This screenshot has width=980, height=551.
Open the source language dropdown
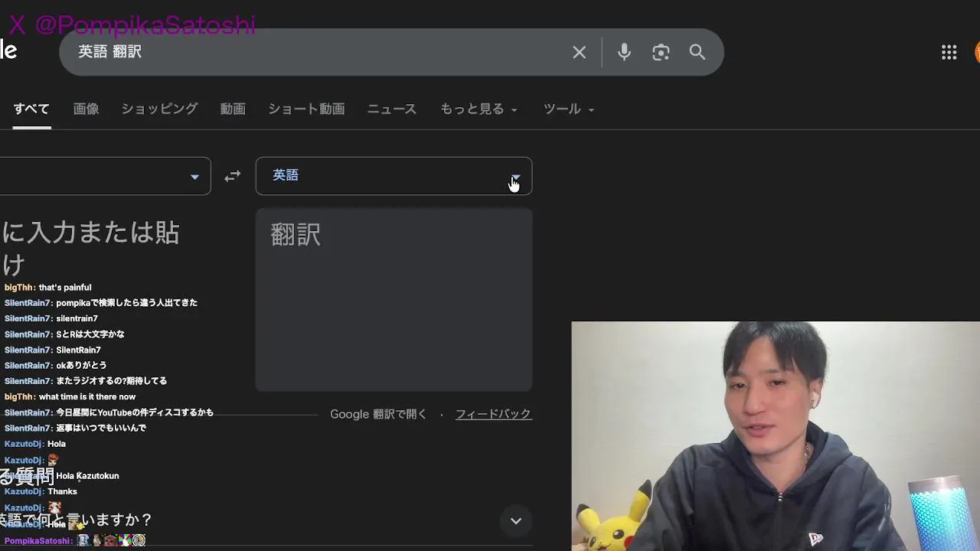click(x=105, y=176)
